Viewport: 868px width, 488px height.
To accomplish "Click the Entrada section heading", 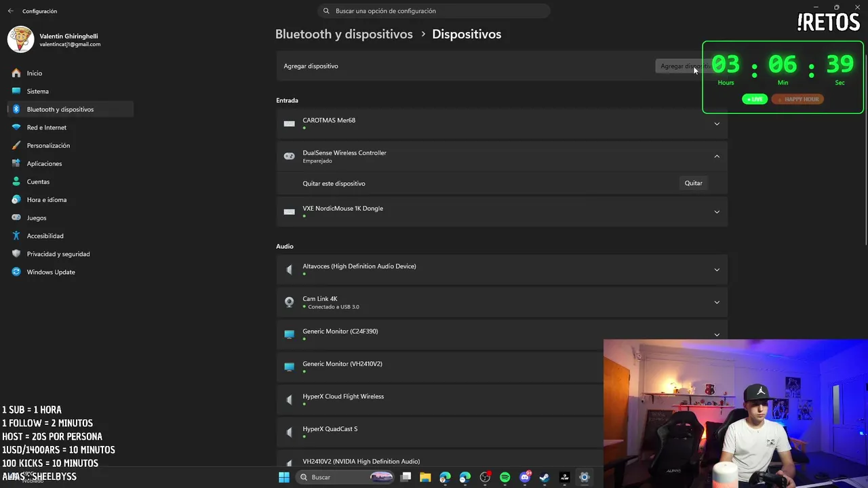I will 287,100.
